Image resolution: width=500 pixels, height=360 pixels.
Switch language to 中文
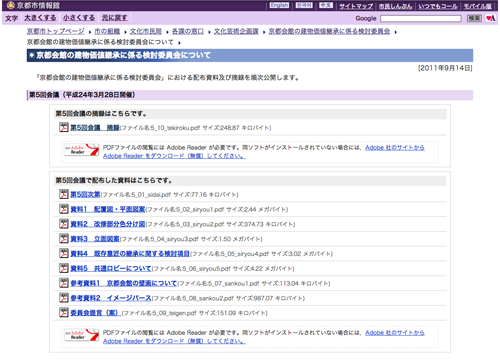point(326,5)
